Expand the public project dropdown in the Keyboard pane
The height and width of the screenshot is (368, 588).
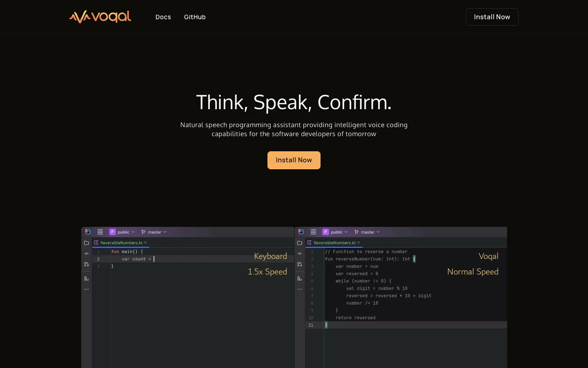point(126,232)
